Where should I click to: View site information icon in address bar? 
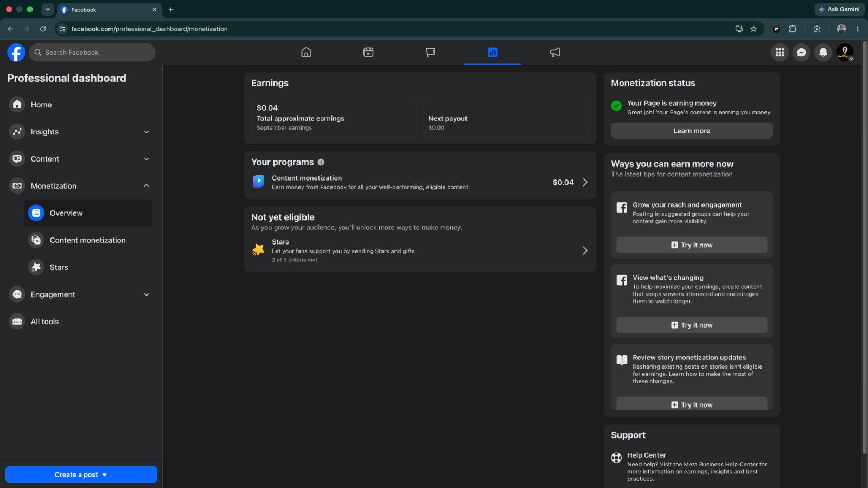click(62, 29)
